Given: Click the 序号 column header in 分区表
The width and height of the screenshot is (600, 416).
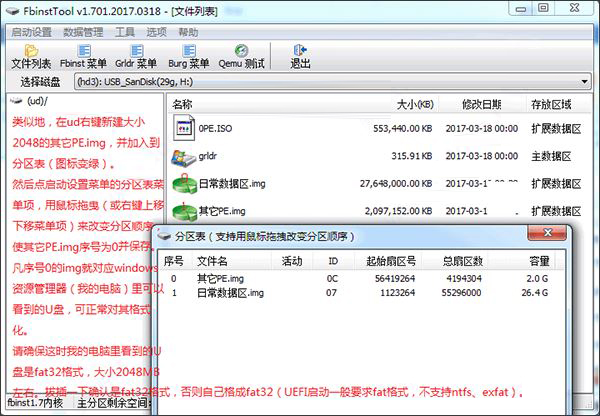Looking at the screenshot, I should coord(174,261).
